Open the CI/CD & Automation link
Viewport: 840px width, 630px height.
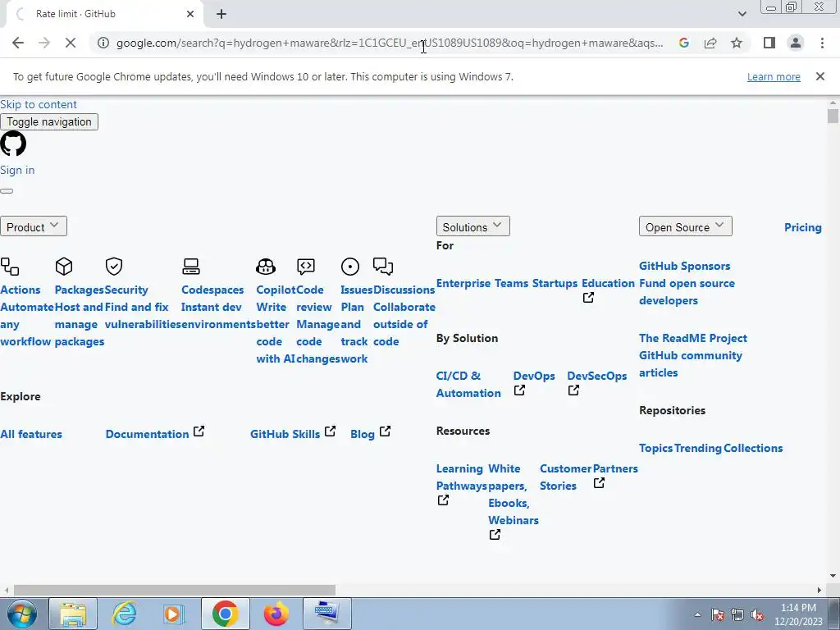(468, 384)
